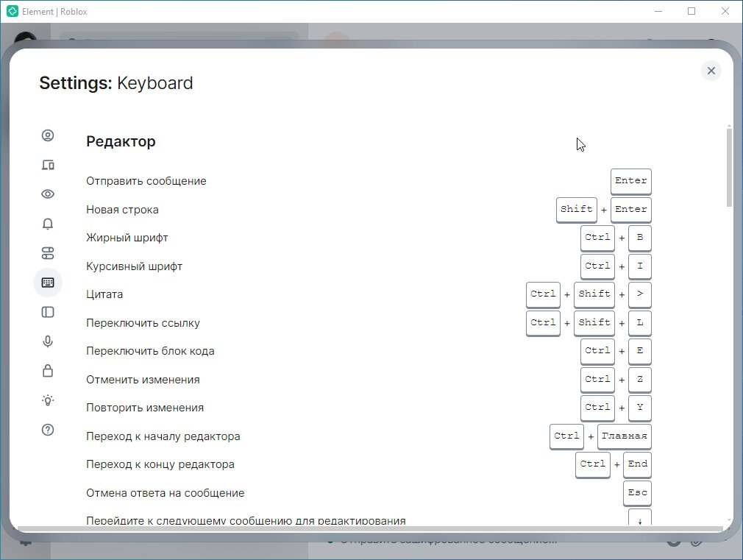Click the 'Жирный шрифт' row label
This screenshot has width=743, height=560.
click(127, 238)
